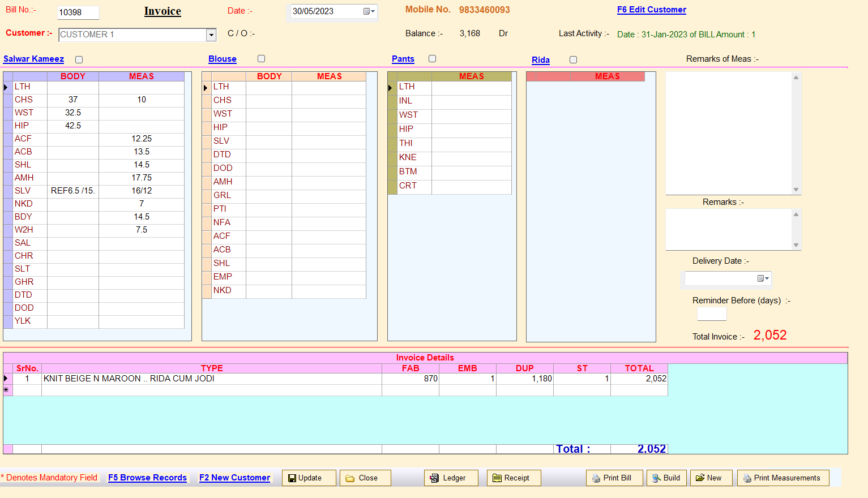
Task: Select the Salwar Kameez CHS body value 37
Action: click(x=73, y=100)
